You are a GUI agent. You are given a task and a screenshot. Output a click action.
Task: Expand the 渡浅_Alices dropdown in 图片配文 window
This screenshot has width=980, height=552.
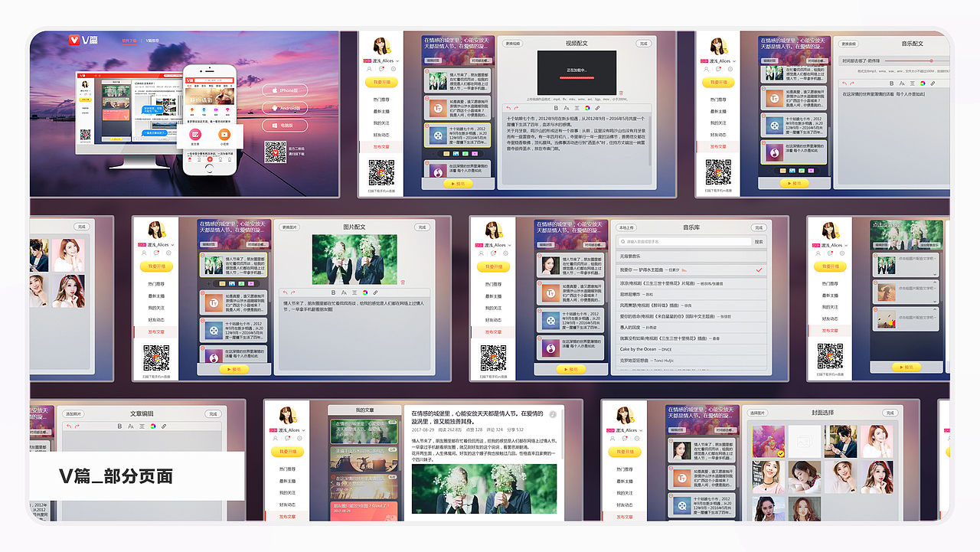point(172,245)
